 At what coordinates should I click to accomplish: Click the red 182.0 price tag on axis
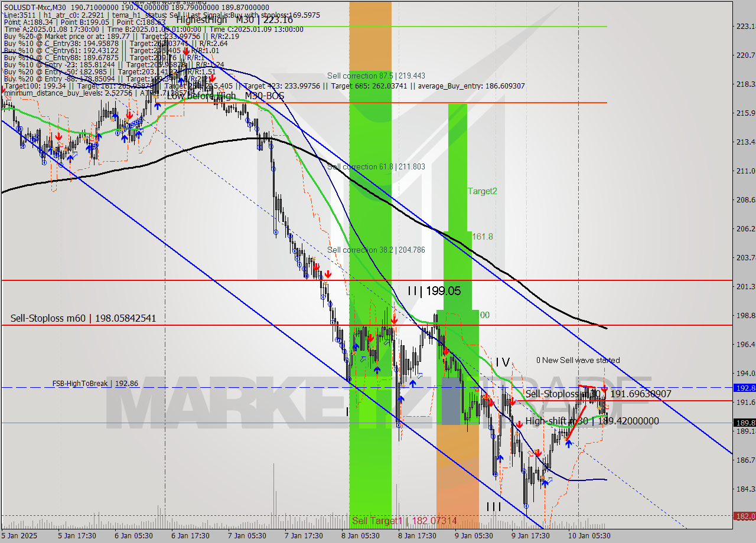click(x=744, y=516)
